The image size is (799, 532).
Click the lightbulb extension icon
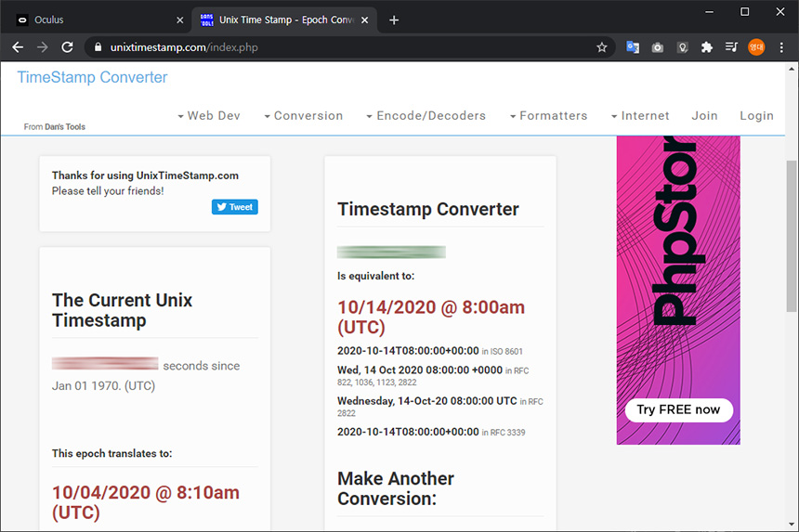(682, 47)
